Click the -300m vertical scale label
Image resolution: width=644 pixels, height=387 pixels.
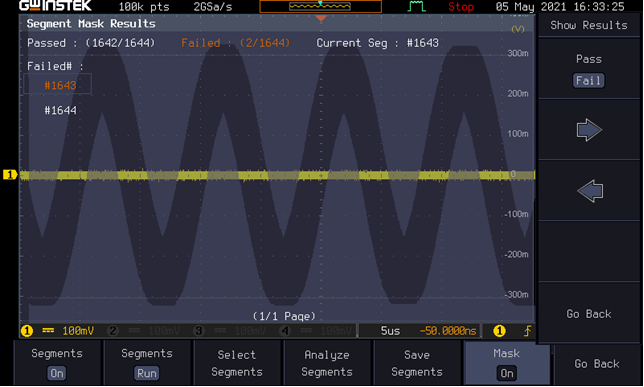tap(517, 295)
